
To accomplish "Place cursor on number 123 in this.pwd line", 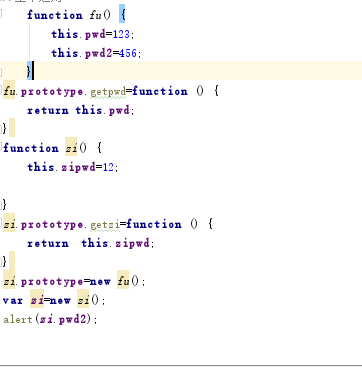I will click(121, 34).
